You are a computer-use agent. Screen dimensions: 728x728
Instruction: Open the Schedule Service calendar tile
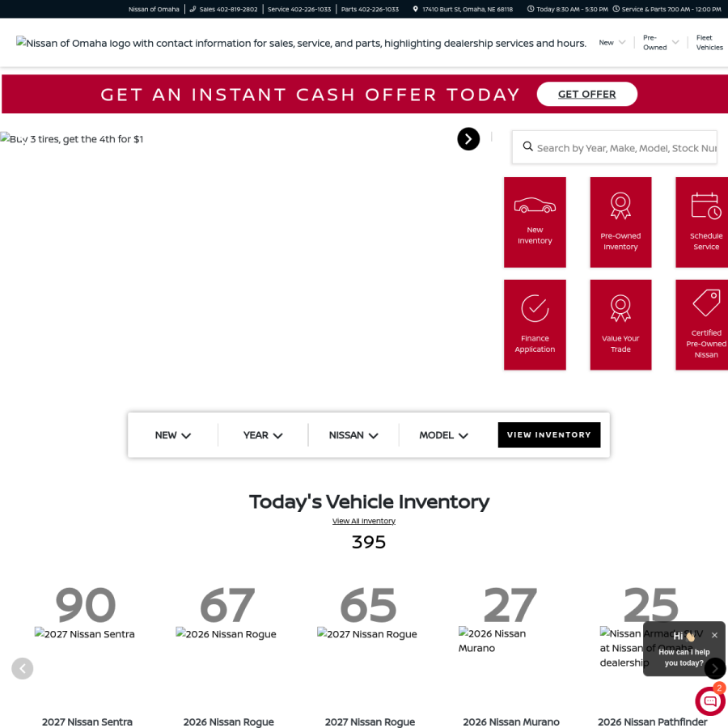point(703,222)
